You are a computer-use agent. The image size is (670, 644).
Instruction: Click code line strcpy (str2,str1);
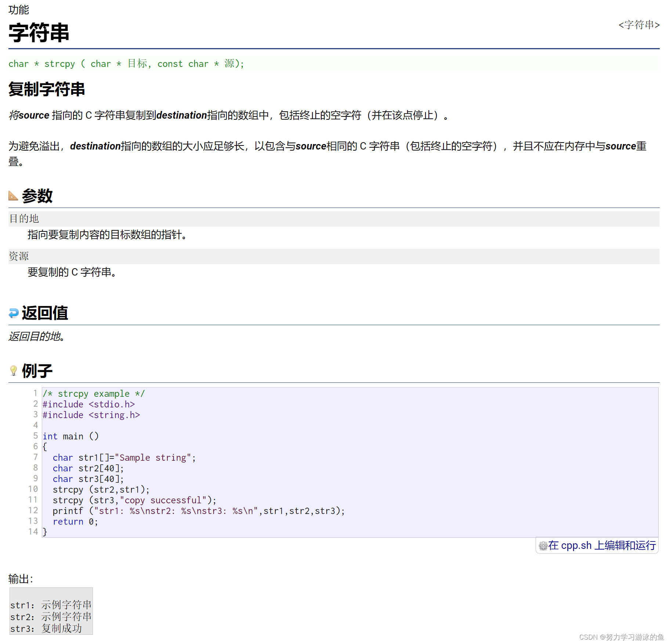(x=101, y=489)
